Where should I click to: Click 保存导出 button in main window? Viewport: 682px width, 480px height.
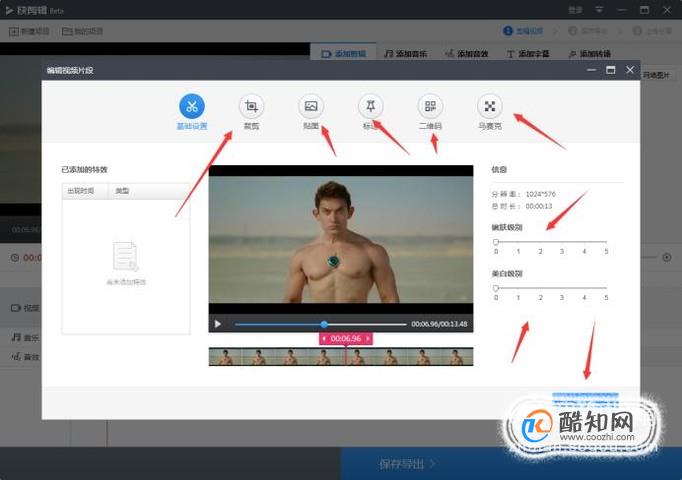(x=407, y=464)
